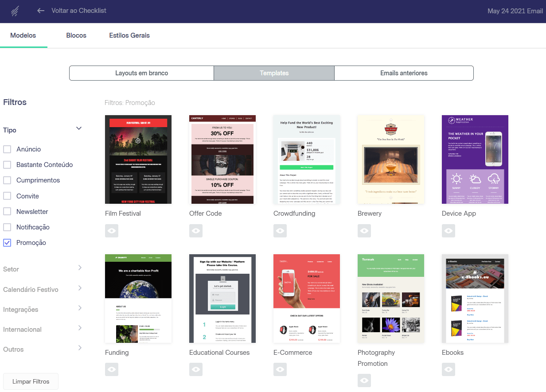The image size is (546, 392).
Task: Collapse the Tipo filter section
Action: point(79,128)
